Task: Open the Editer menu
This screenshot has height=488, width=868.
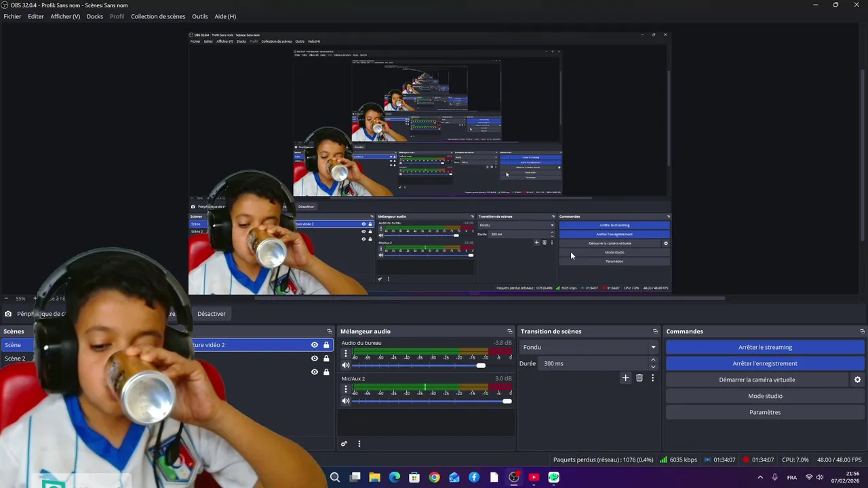Action: click(x=36, y=16)
